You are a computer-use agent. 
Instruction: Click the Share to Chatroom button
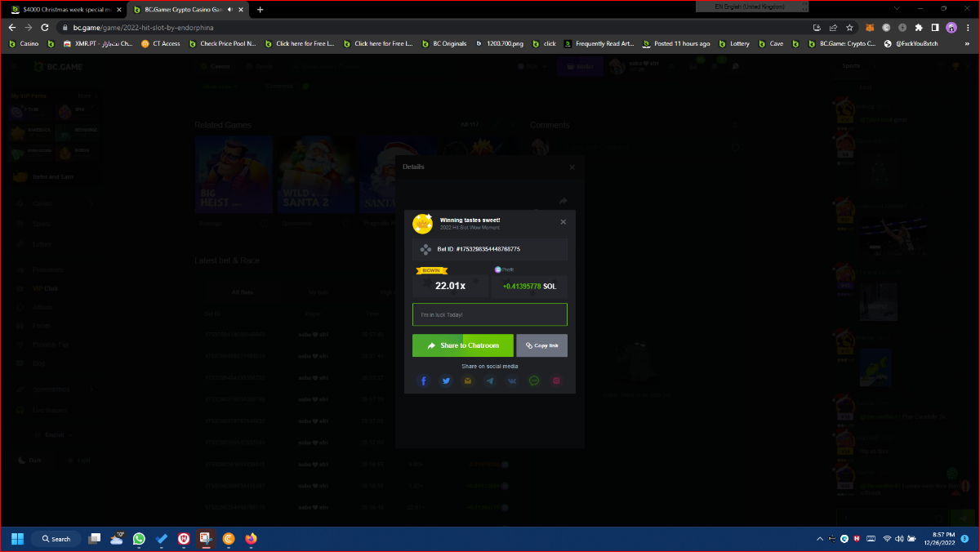[462, 345]
